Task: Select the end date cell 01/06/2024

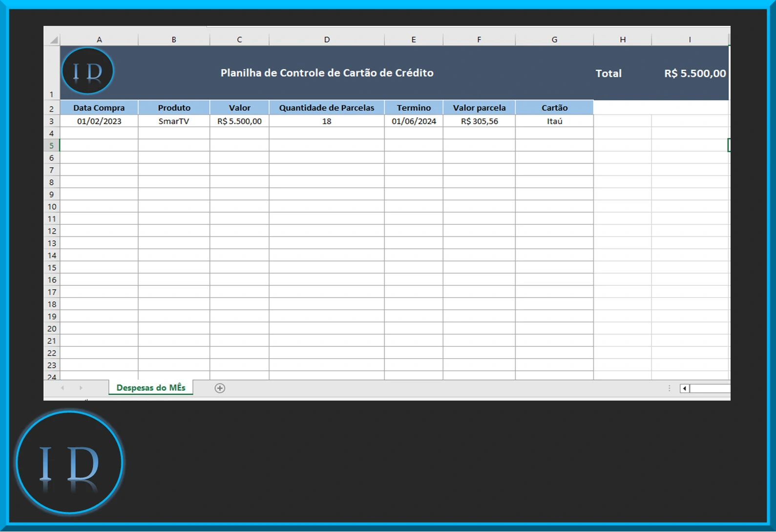Action: click(414, 121)
